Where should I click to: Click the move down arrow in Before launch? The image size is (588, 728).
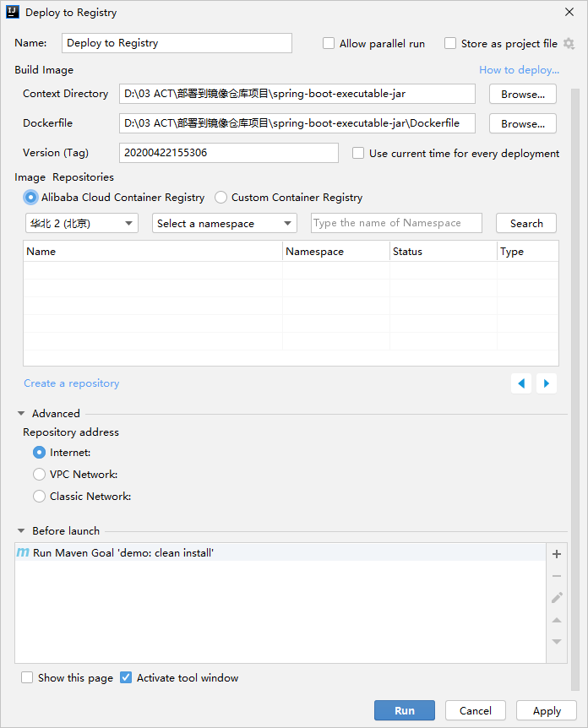557,642
